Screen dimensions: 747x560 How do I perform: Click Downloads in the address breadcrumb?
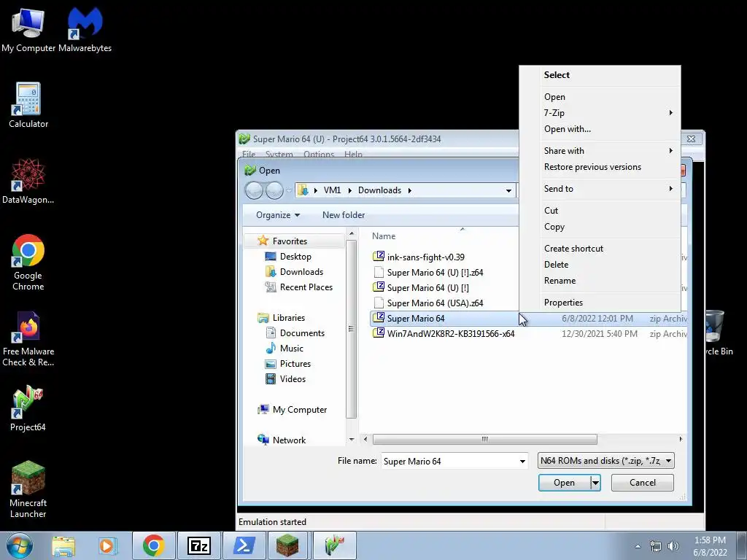(x=379, y=190)
